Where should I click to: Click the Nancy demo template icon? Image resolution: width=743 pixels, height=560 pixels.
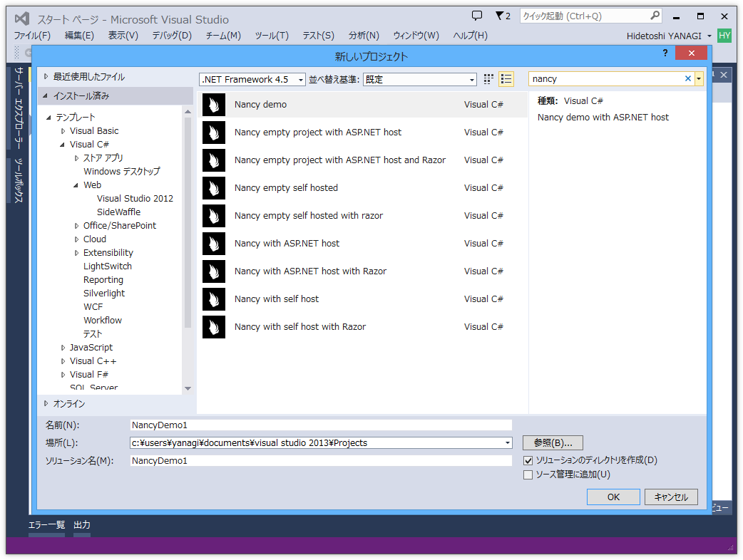pyautogui.click(x=214, y=105)
